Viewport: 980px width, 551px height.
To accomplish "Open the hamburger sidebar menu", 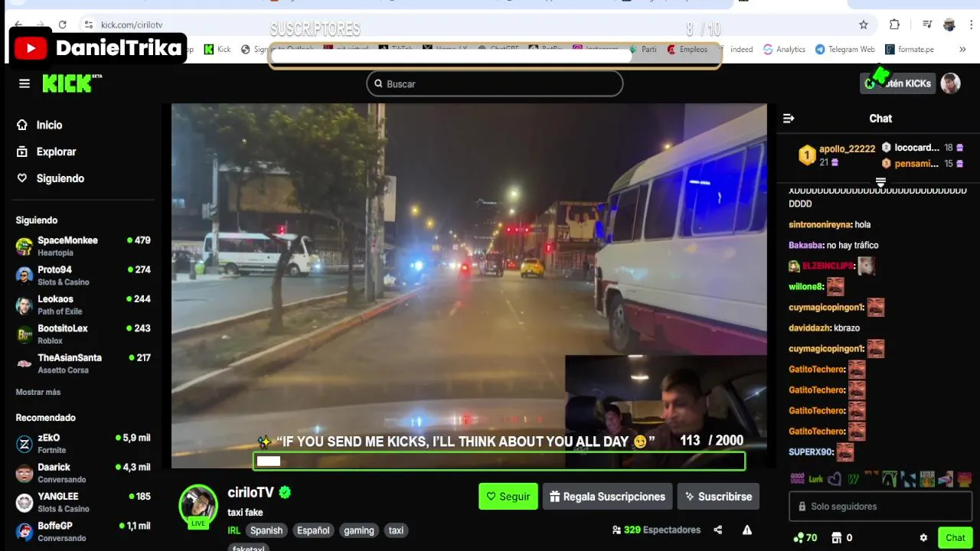I will coord(24,83).
